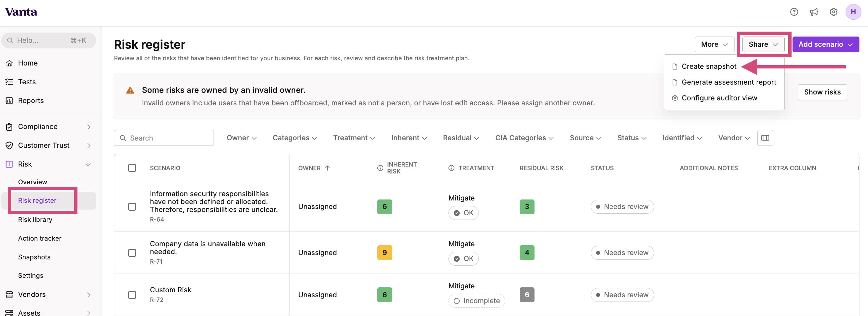Open the Categories filter dropdown
The height and width of the screenshot is (316, 868).
295,138
